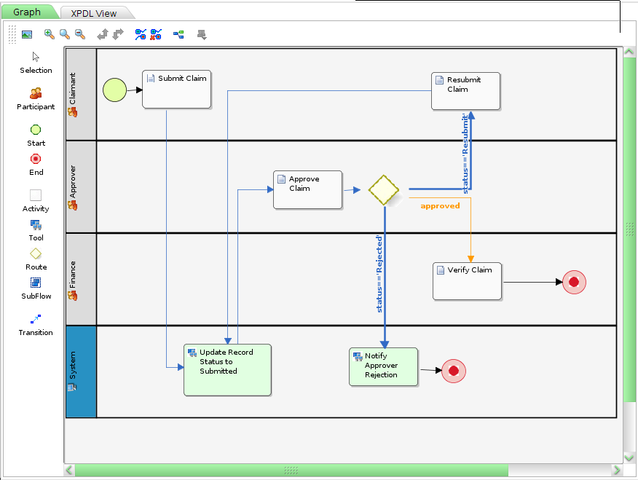Click the Claimant participant icon in lane header
The image size is (638, 480).
point(73,112)
